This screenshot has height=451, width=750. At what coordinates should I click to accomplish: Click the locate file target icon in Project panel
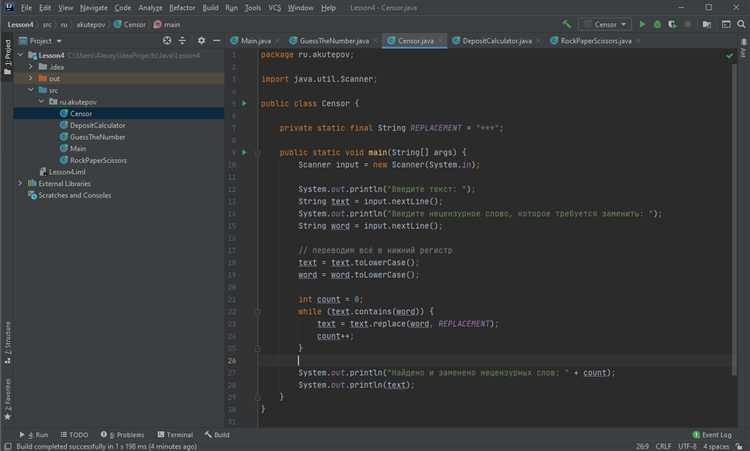click(x=167, y=41)
